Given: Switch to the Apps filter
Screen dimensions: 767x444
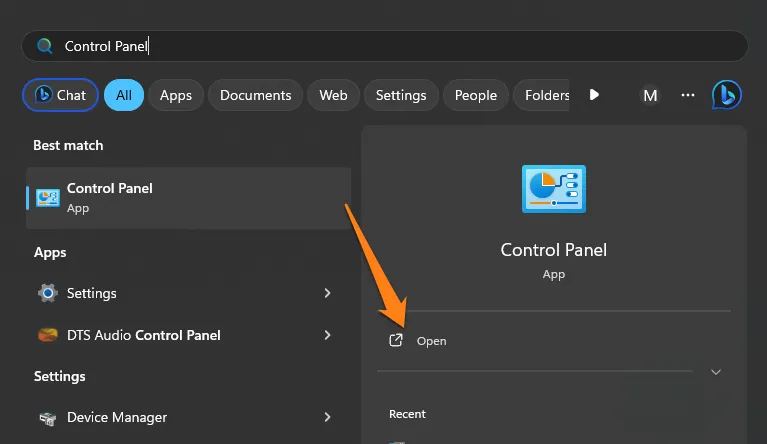Looking at the screenshot, I should (x=176, y=95).
